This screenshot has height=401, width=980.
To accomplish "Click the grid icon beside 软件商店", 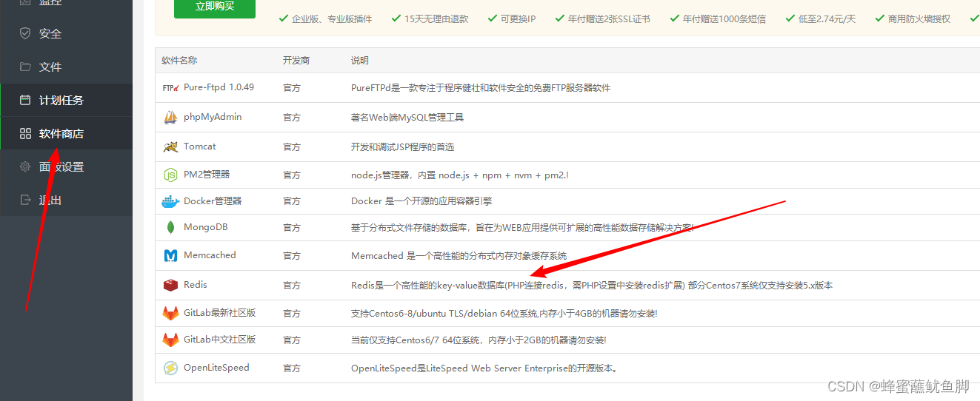I will (25, 134).
